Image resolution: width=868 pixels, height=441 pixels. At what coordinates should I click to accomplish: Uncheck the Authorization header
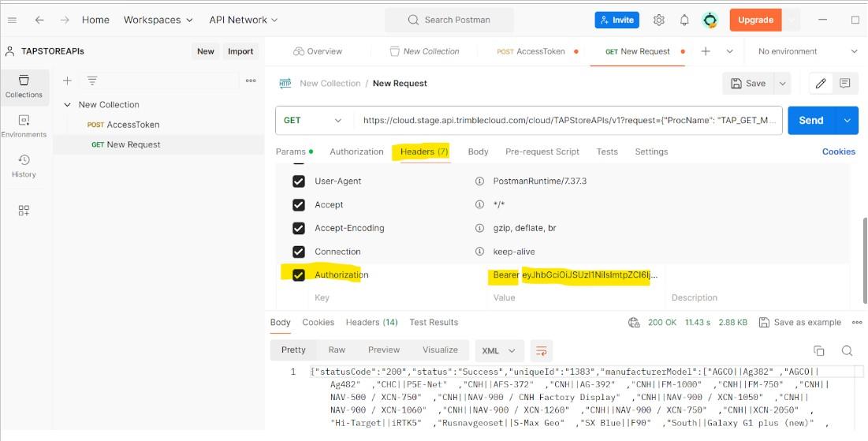[x=298, y=275]
